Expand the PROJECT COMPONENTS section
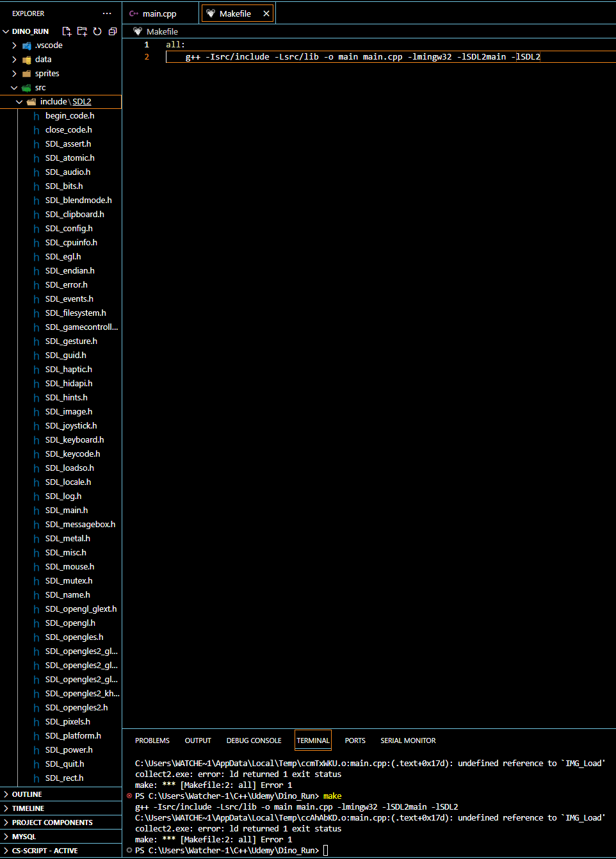 tap(61, 822)
